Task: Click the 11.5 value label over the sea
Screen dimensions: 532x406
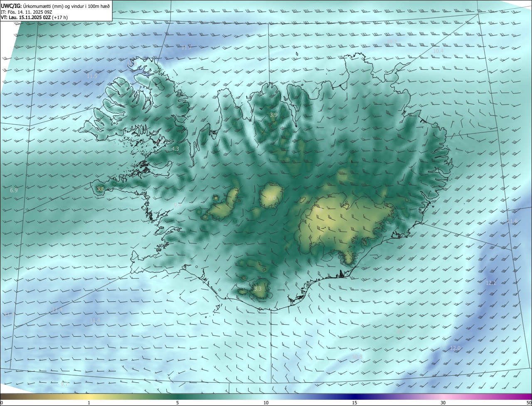Action: click(x=92, y=76)
